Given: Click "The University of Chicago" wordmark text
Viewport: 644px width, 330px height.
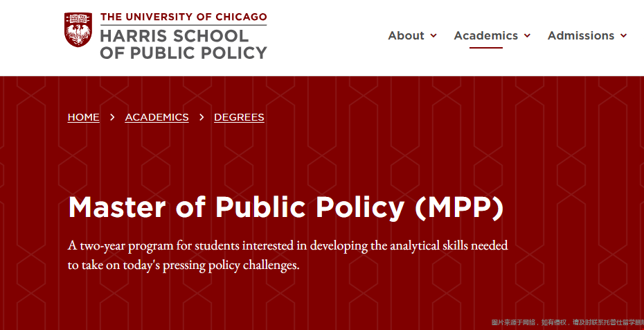Looking at the screenshot, I should pyautogui.click(x=184, y=17).
